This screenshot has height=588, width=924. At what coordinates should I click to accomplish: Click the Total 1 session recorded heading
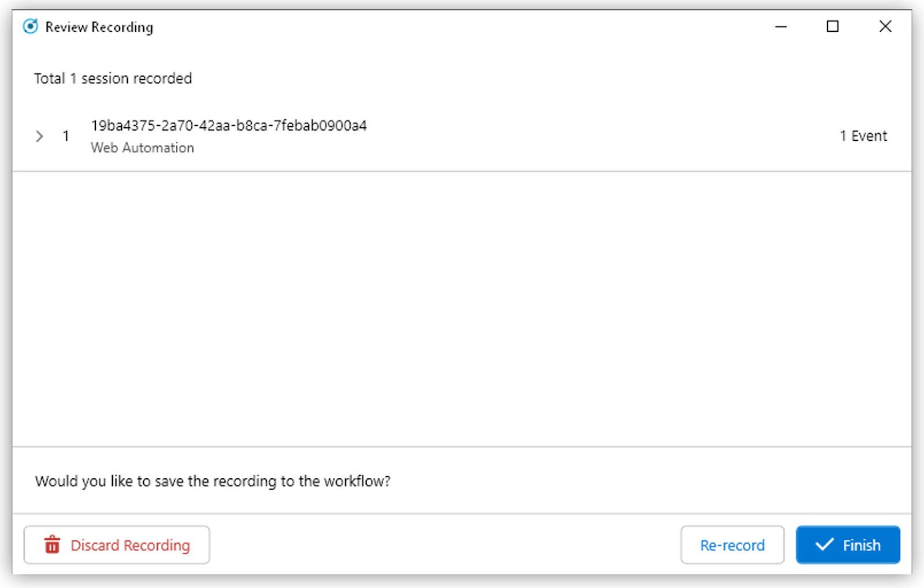point(113,78)
